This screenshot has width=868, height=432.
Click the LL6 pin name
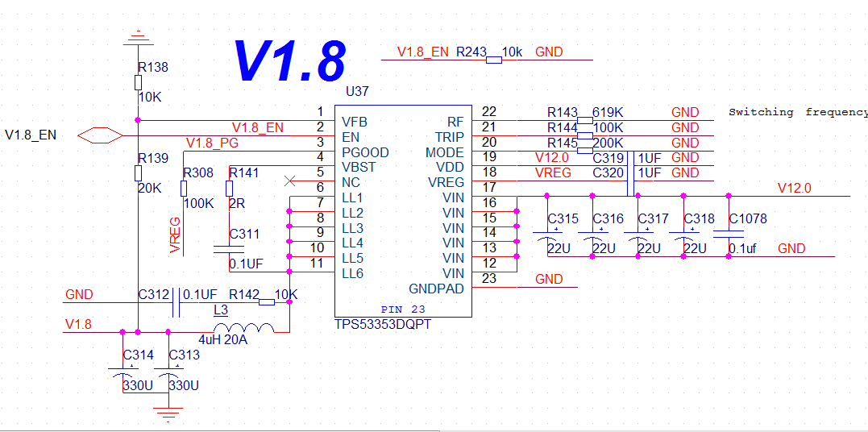pos(353,273)
